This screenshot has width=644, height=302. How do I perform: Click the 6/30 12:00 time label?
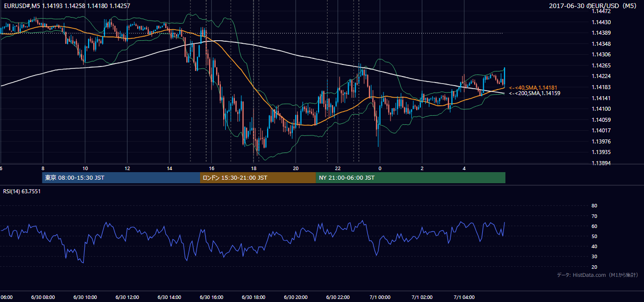tap(127, 297)
